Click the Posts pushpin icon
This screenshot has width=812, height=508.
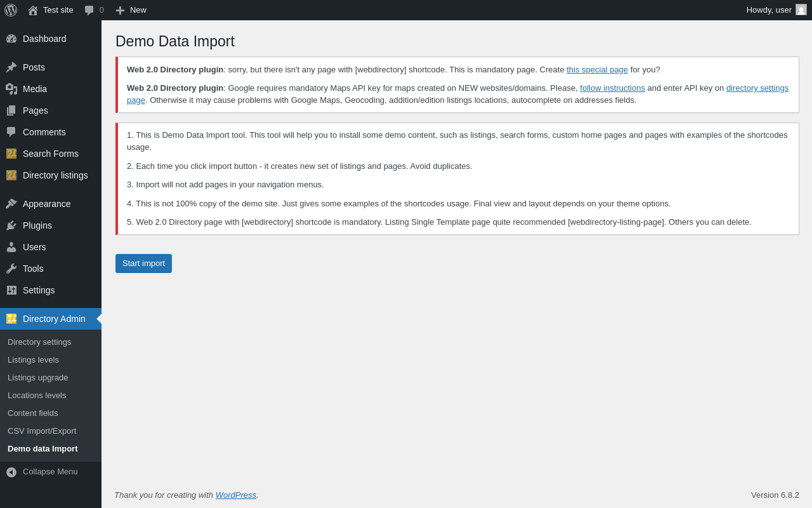11,67
